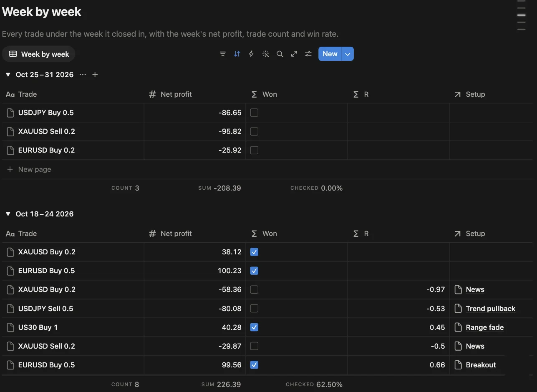Open the Range fade setup page icon
This screenshot has width=537, height=392.
point(458,327)
